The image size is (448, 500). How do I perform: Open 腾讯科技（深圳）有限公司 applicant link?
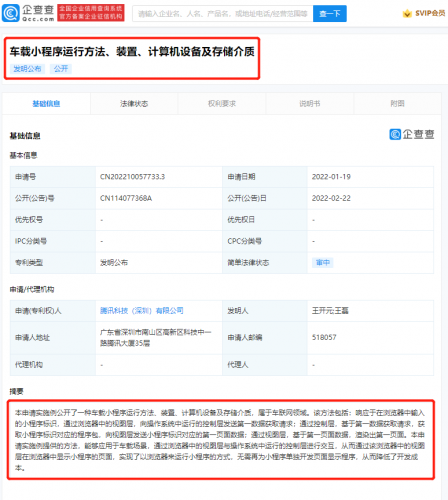pyautogui.click(x=142, y=311)
